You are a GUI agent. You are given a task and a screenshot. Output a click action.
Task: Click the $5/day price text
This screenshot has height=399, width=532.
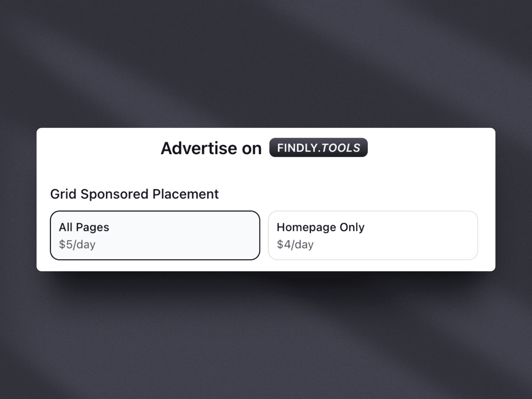tap(77, 244)
